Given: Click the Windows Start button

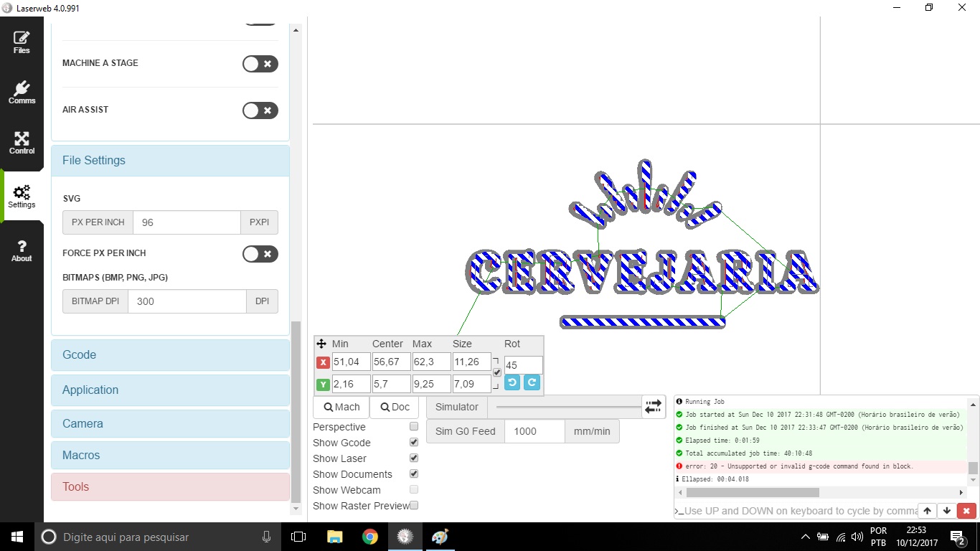Looking at the screenshot, I should (x=17, y=537).
